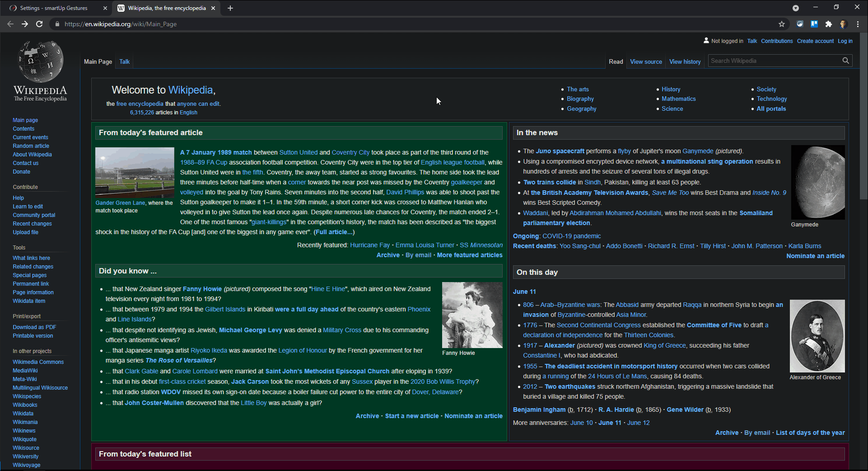This screenshot has width=868, height=471.
Task: Click Start a new article
Action: click(x=412, y=416)
